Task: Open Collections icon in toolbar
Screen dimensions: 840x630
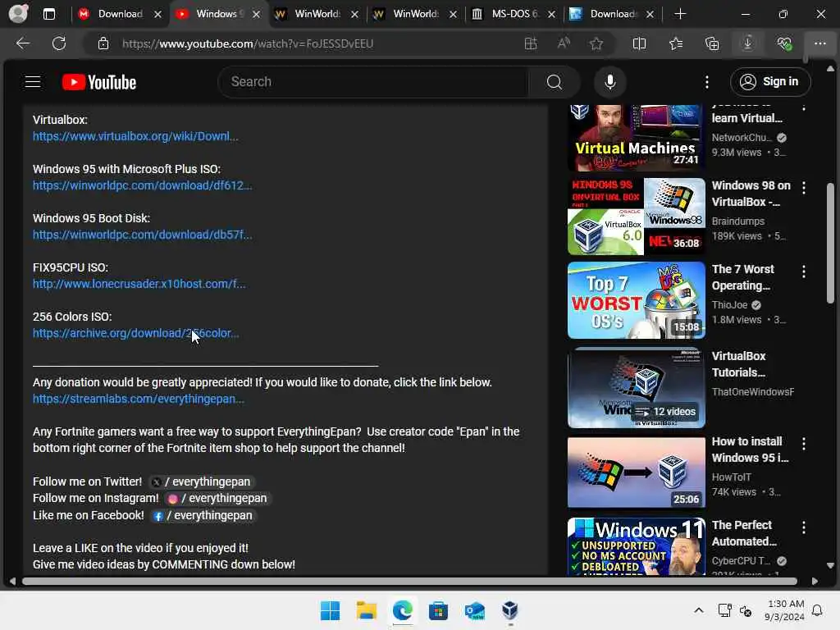Action: (712, 43)
